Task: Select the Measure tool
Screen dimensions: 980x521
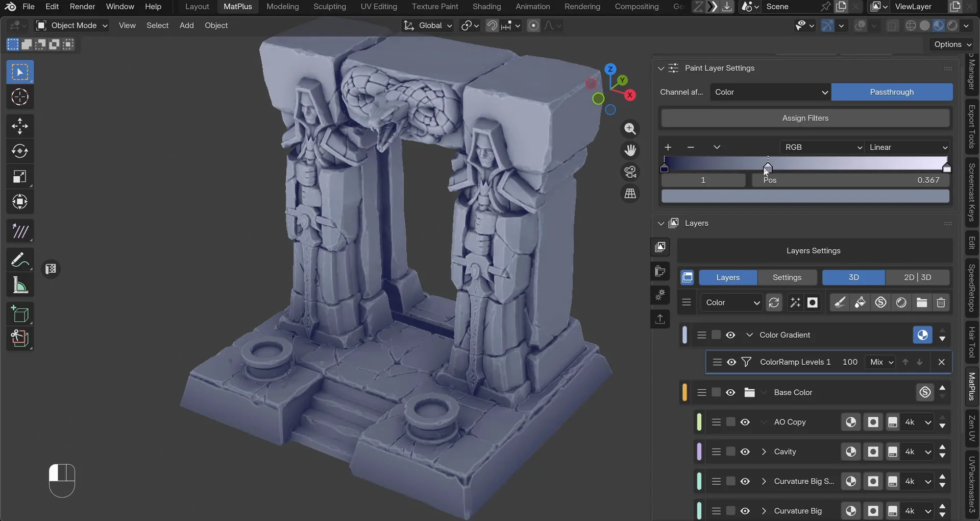Action: [20, 285]
